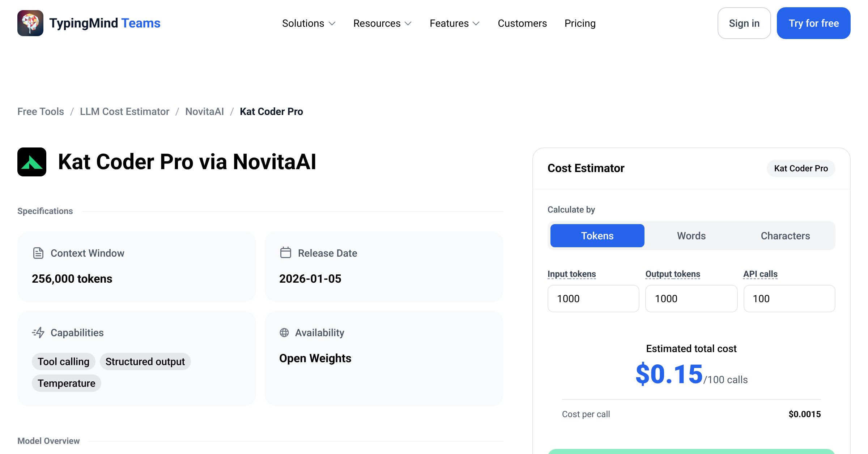Open the NovitaAI breadcrumb link
This screenshot has width=868, height=454.
(x=205, y=111)
